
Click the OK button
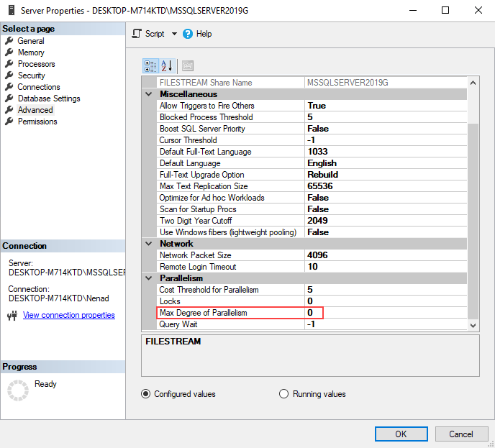(401, 434)
